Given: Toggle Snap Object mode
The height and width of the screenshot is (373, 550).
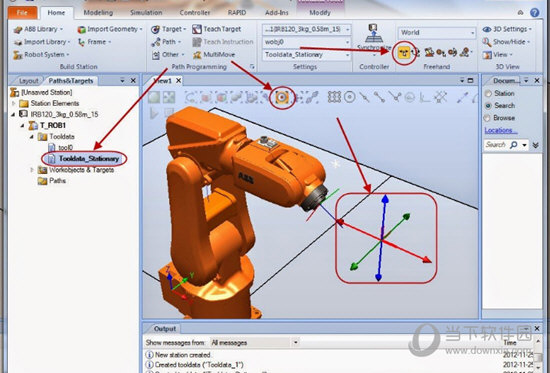Looking at the screenshot, I should coord(334,97).
